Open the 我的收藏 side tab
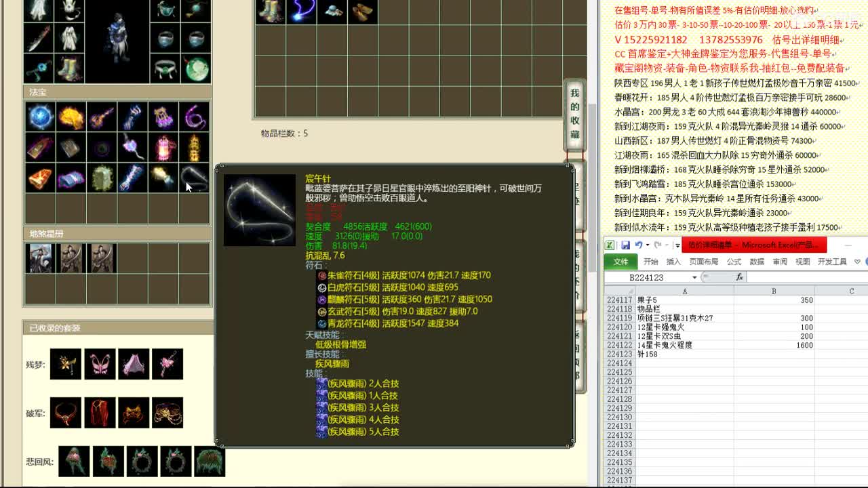 [x=574, y=114]
